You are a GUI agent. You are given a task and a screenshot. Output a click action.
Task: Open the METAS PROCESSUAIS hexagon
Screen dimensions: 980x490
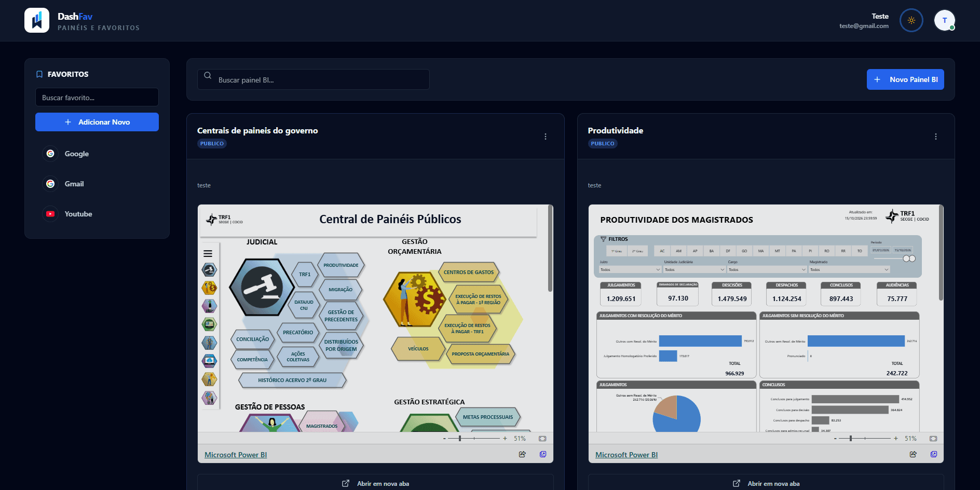click(488, 417)
